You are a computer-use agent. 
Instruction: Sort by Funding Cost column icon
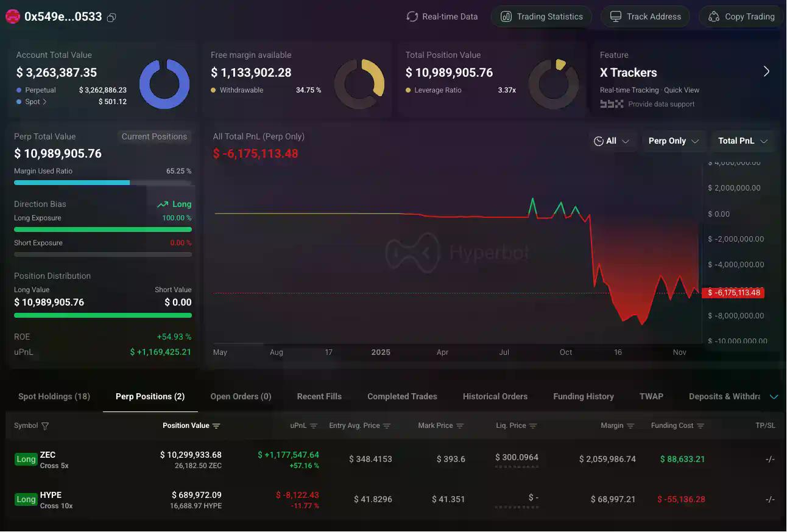pyautogui.click(x=701, y=426)
